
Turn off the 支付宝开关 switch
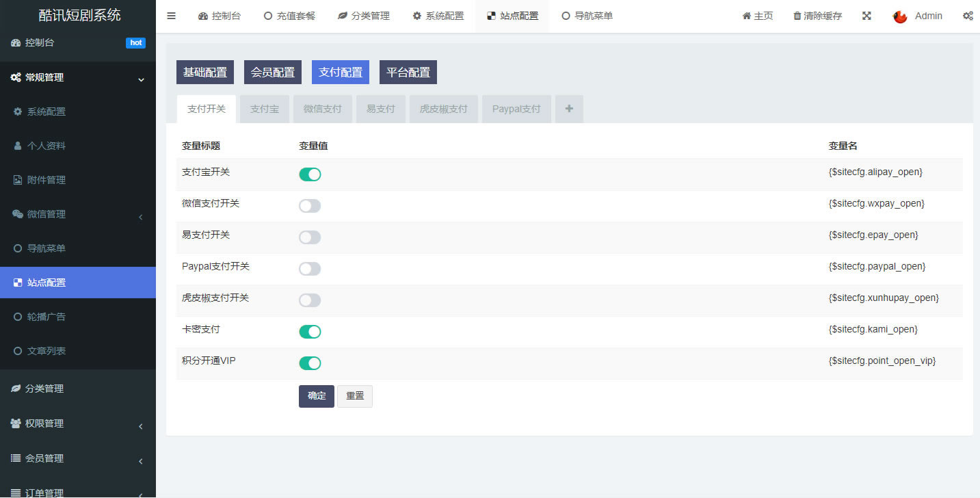point(310,174)
